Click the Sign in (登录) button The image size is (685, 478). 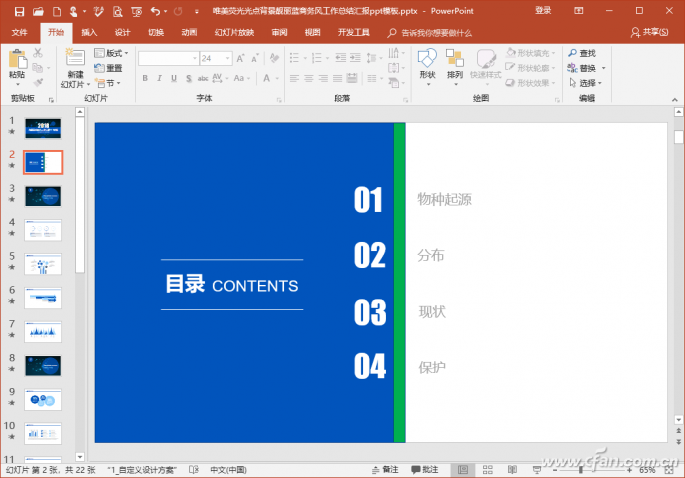(x=543, y=10)
